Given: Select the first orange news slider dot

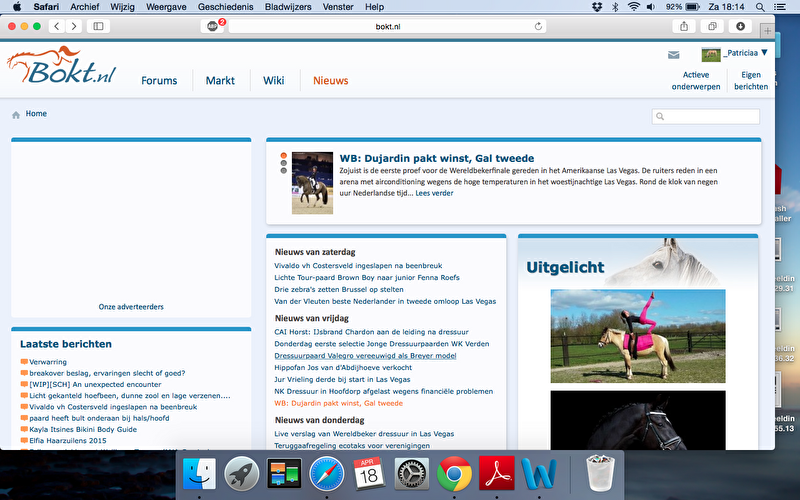Looking at the screenshot, I should point(284,156).
